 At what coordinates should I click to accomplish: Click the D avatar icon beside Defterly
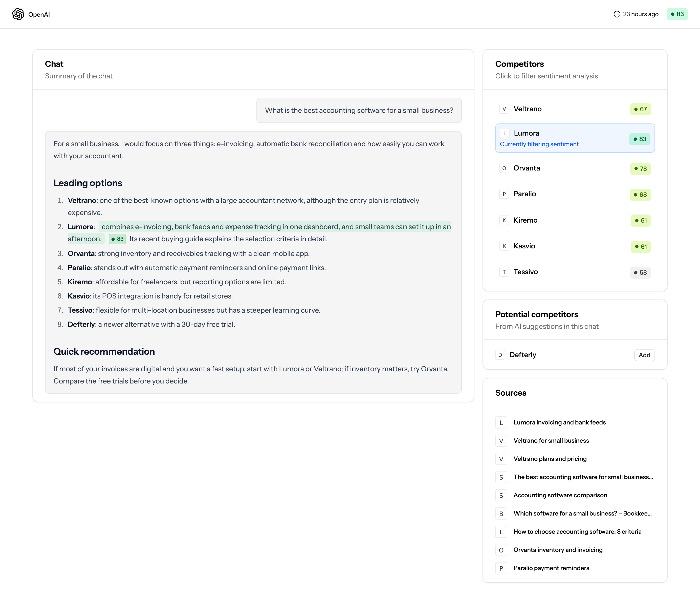point(500,355)
